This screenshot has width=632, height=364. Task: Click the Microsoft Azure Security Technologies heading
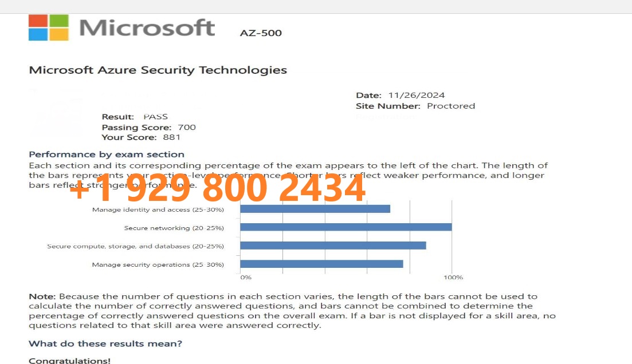coord(158,70)
